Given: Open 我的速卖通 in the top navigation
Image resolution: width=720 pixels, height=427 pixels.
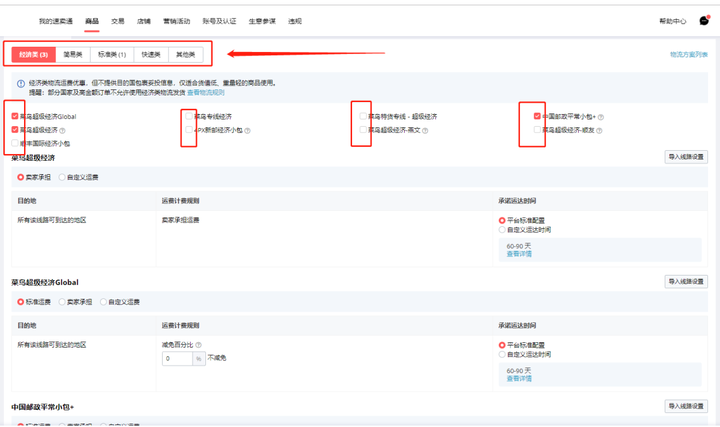Looking at the screenshot, I should pyautogui.click(x=56, y=21).
